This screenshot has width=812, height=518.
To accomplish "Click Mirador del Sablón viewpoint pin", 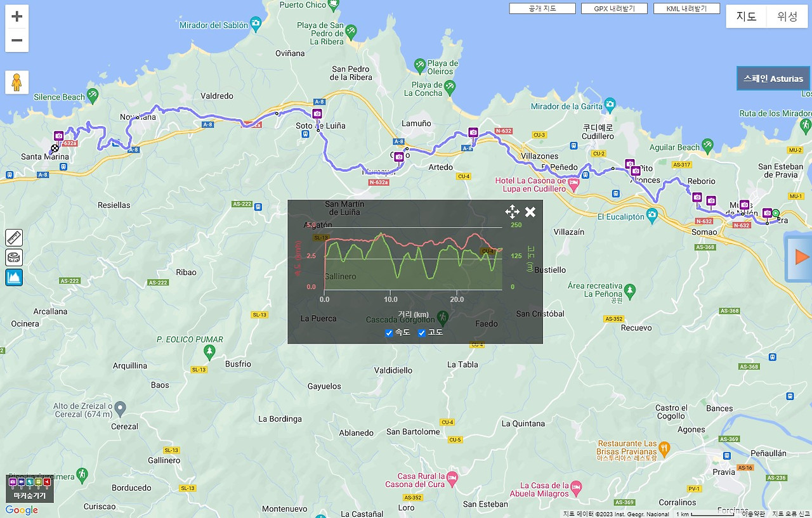I will 255,25.
